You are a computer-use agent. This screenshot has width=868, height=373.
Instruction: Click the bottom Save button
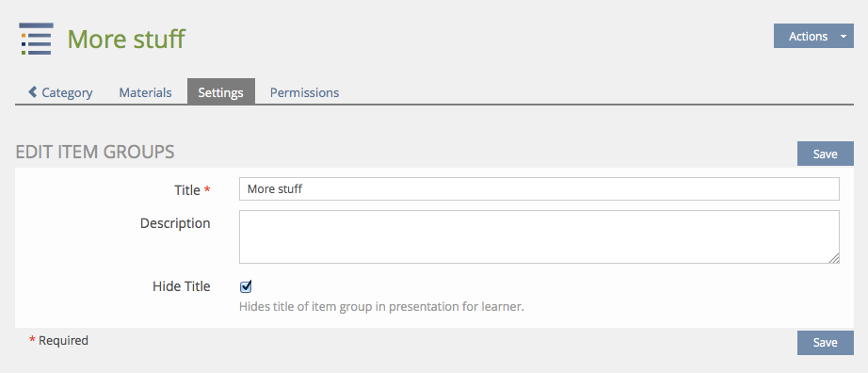click(x=825, y=343)
